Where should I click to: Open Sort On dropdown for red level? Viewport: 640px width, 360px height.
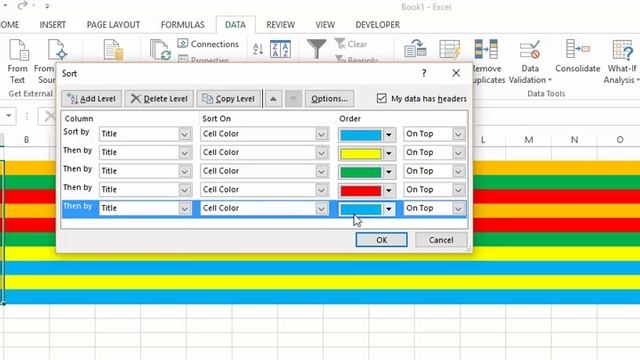click(x=322, y=190)
